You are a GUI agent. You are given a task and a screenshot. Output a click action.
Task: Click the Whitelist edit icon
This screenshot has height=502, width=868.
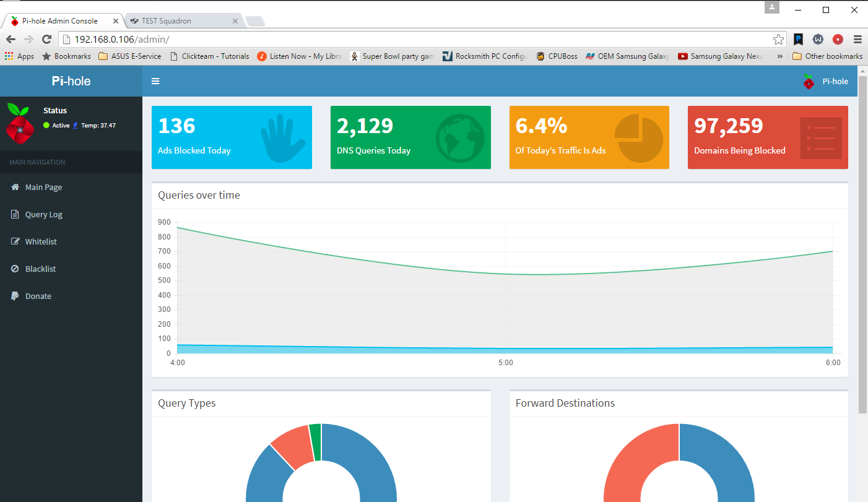[15, 241]
